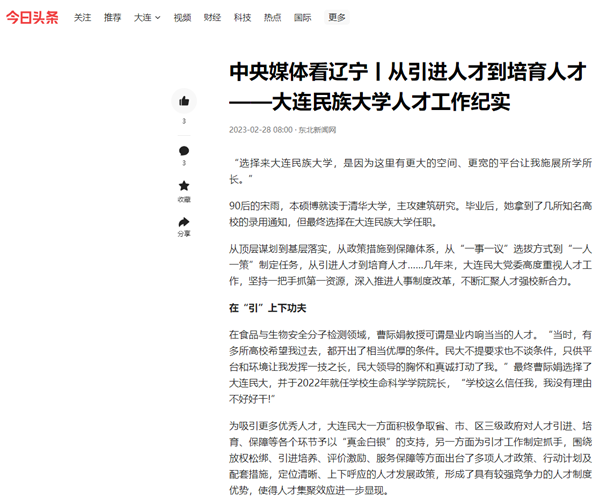Open the 更多 channels menu
The height and width of the screenshot is (498, 600).
pyautogui.click(x=337, y=17)
